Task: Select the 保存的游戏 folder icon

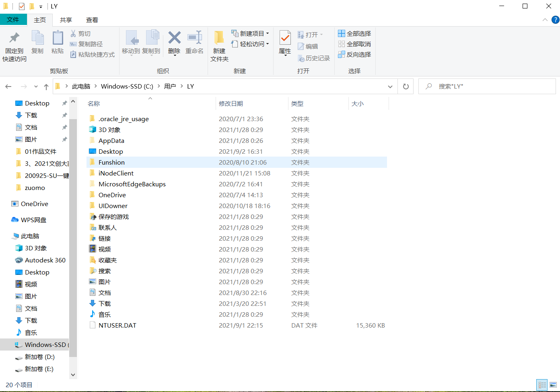Action: click(x=93, y=217)
